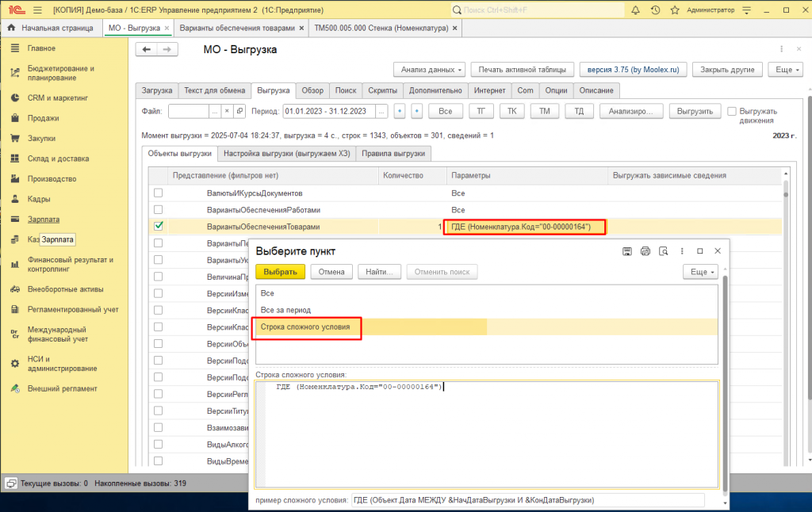The image size is (812, 512).
Task: Go forward with the right arrow button
Action: [167, 49]
